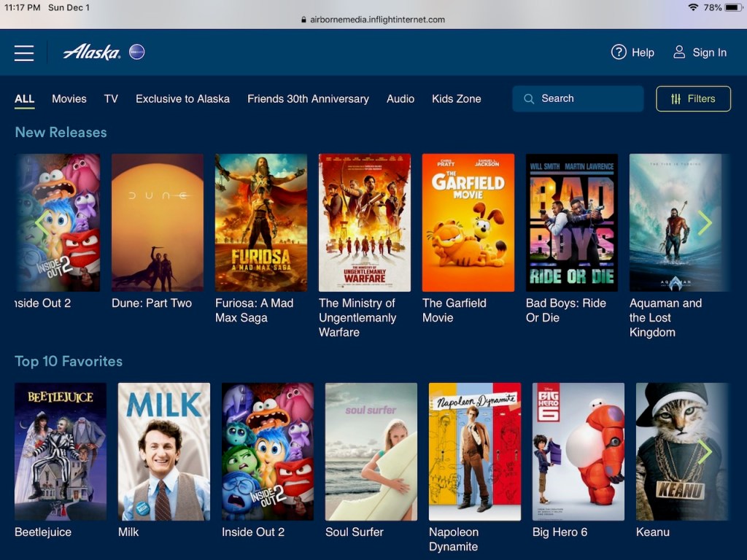Open the Exclusive to Alaska tab
Viewport: 747px width, 560px height.
point(182,98)
